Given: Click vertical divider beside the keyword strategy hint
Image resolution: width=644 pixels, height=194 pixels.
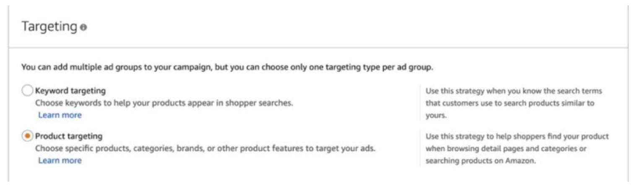Looking at the screenshot, I should coord(420,103).
